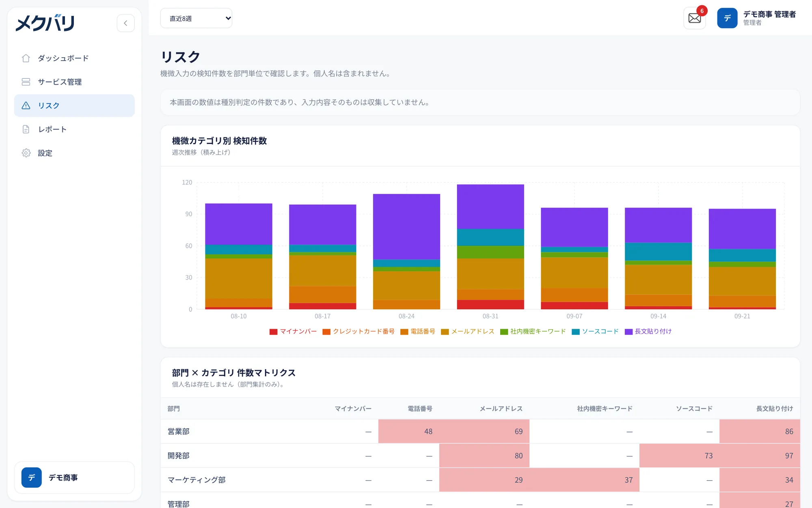Click the 48 cell in 営業部 row
The width and height of the screenshot is (812, 508).
pos(409,432)
